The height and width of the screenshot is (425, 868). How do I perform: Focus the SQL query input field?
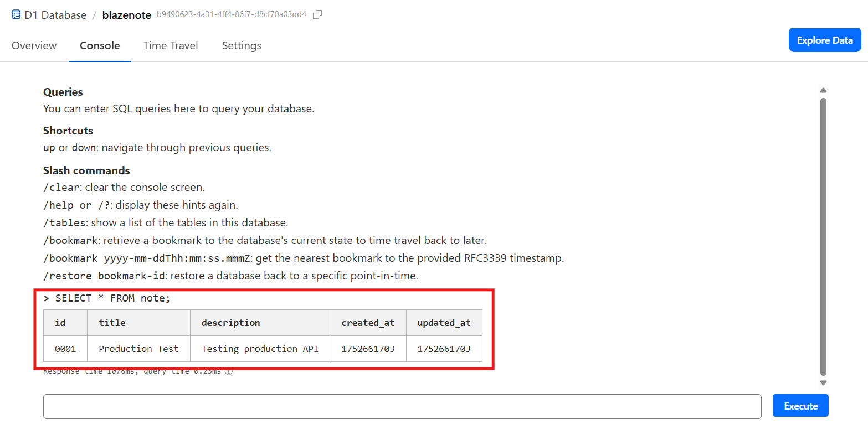click(x=402, y=406)
